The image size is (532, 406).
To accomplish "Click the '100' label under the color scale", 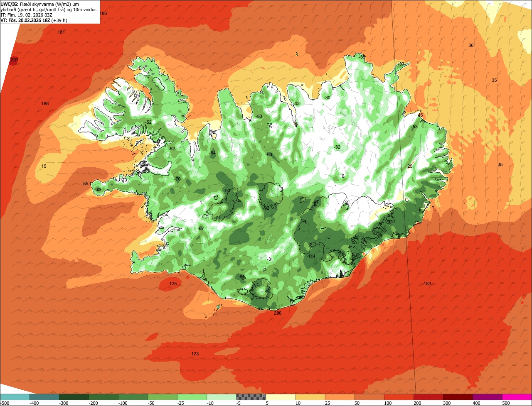I will tap(388, 403).
